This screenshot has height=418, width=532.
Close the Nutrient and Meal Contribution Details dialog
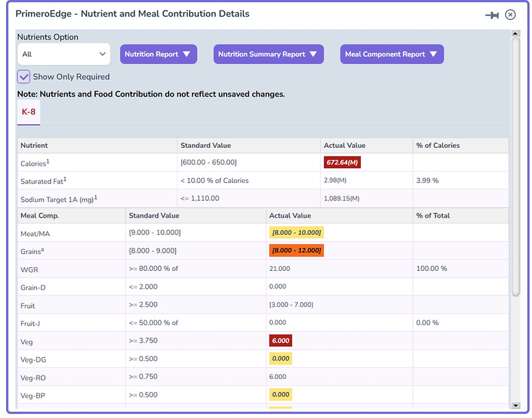point(510,15)
